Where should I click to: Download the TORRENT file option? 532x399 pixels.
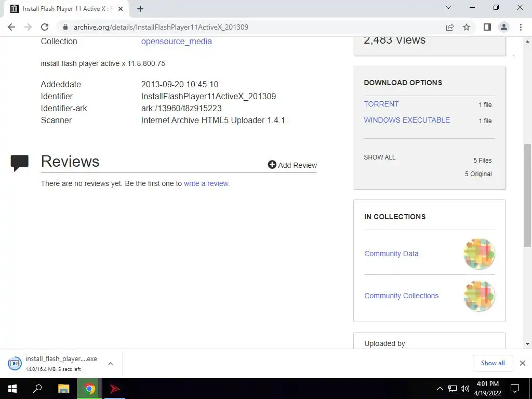coord(381,104)
